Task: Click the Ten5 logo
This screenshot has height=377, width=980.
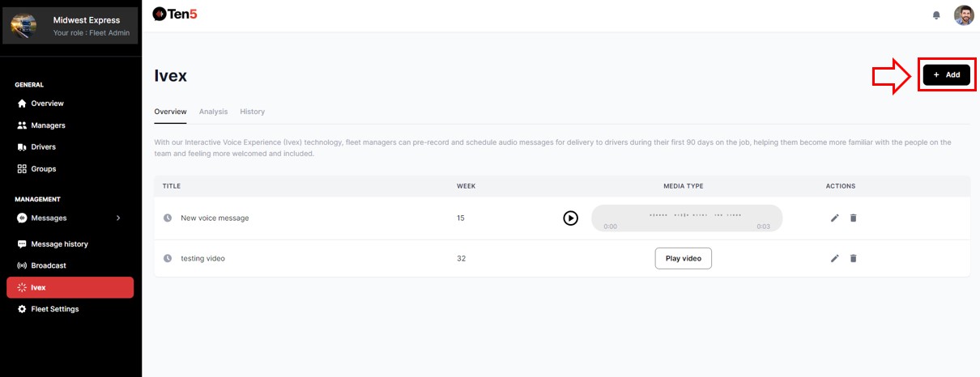Action: click(x=175, y=14)
